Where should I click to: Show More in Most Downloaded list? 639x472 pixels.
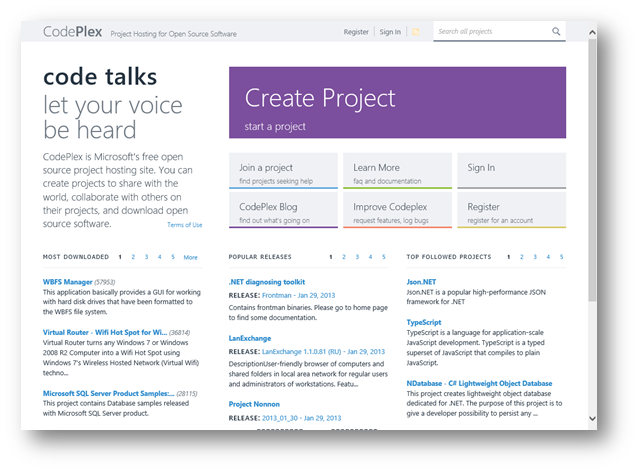[x=190, y=257]
